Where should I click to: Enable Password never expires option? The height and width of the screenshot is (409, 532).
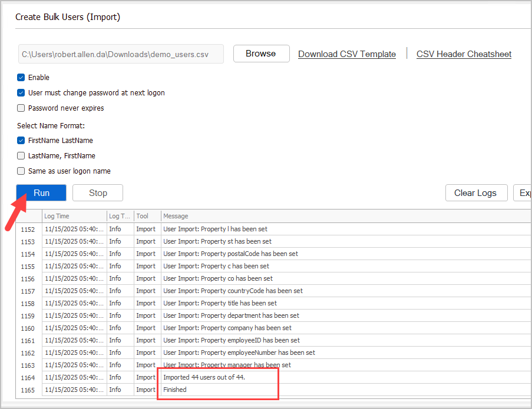pyautogui.click(x=21, y=108)
